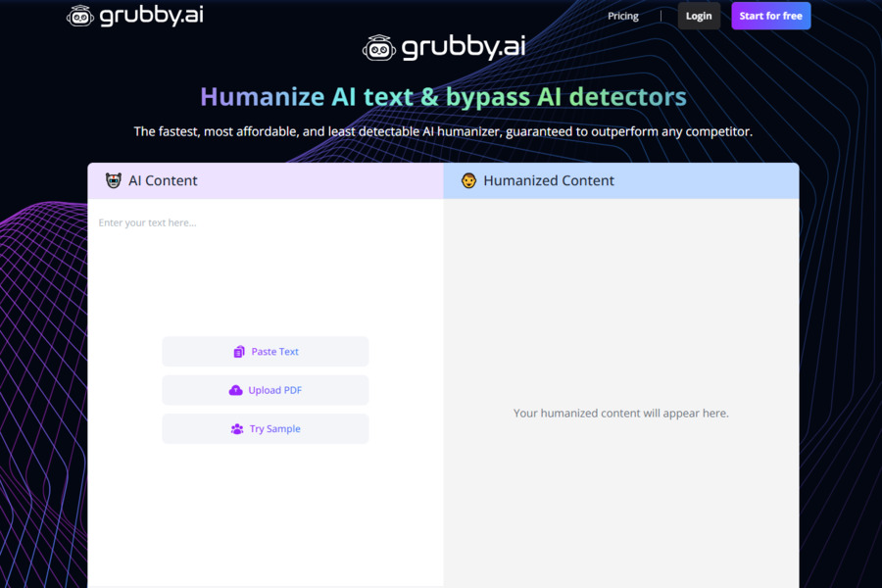882x588 pixels.
Task: Click the large centered robot logo icon
Action: click(379, 48)
